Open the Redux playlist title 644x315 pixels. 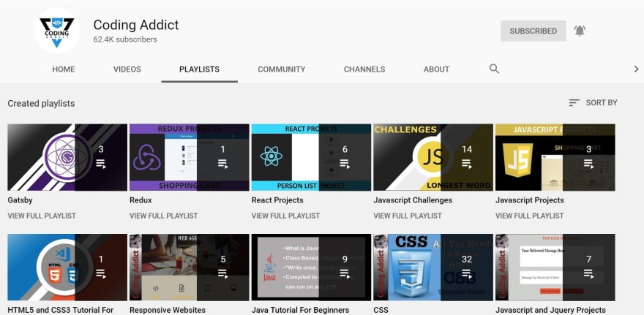141,200
